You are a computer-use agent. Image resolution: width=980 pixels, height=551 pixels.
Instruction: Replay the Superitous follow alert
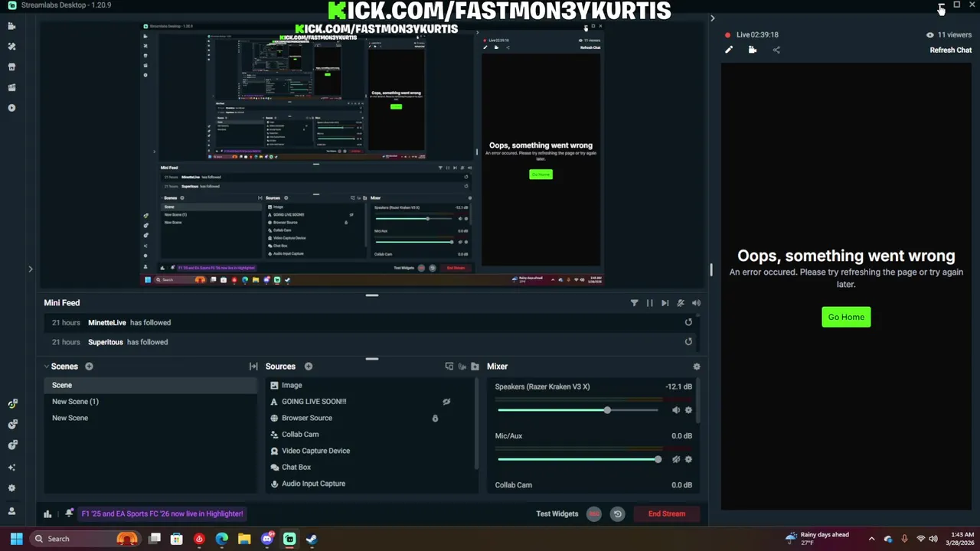pyautogui.click(x=688, y=342)
